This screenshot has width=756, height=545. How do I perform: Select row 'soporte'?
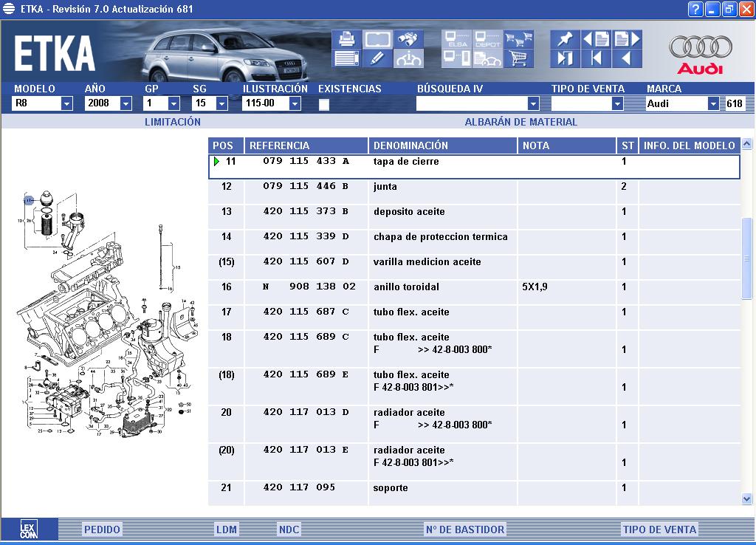coord(474,493)
